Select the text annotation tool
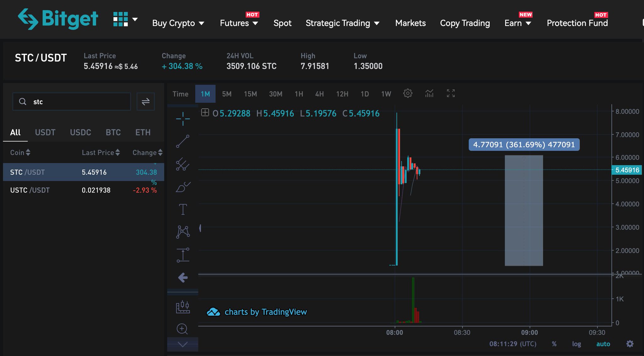Screen dimensions: 644x356 [183, 209]
